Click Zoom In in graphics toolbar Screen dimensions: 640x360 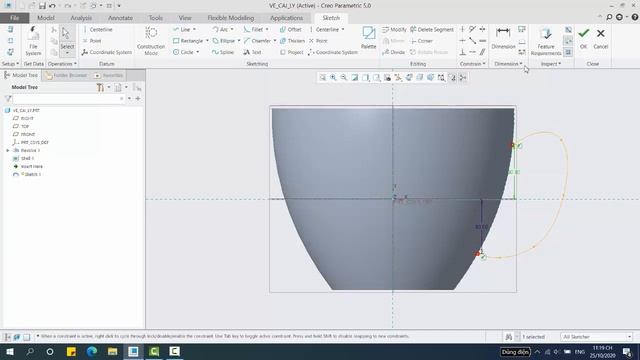point(333,78)
